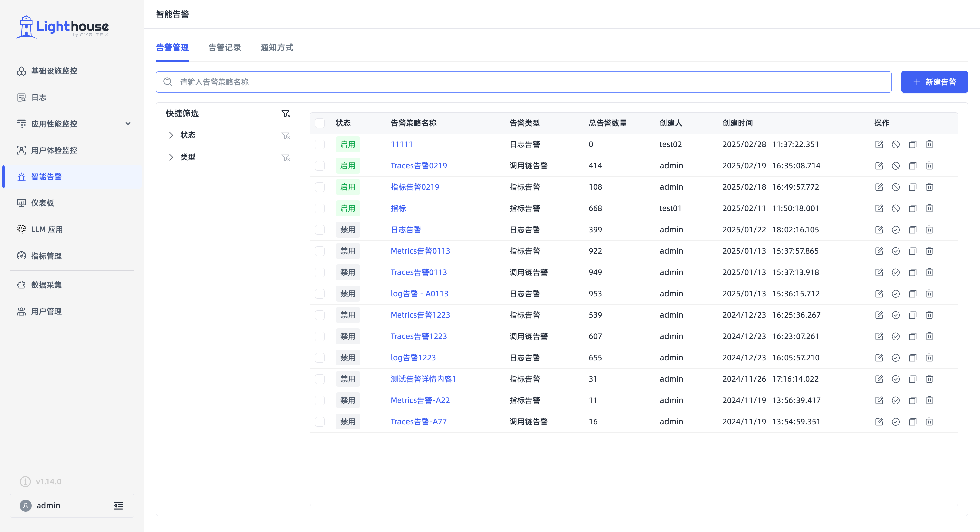Open 基础设施监控 in sidebar
This screenshot has height=532, width=980.
point(72,71)
